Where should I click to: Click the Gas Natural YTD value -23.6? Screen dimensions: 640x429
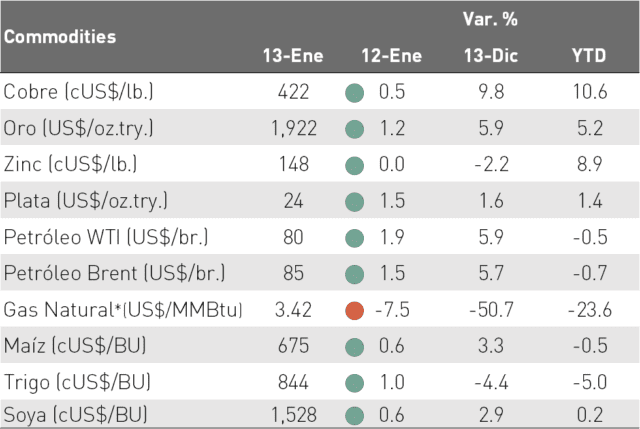590,310
